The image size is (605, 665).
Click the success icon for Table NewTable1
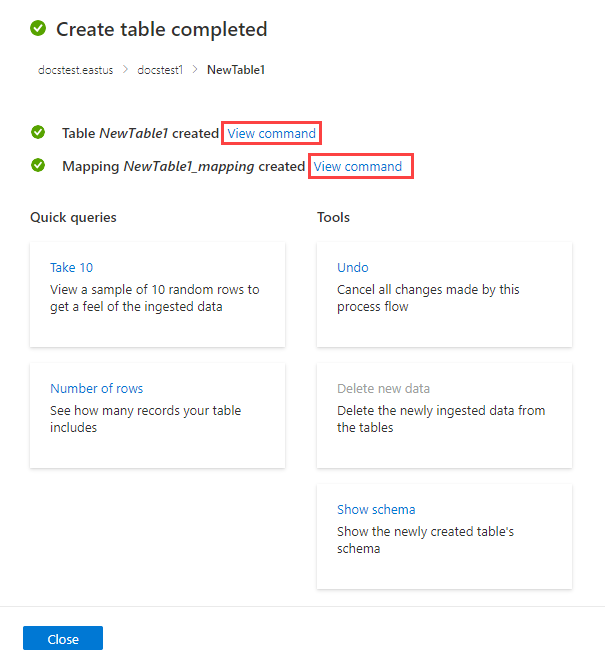pyautogui.click(x=38, y=133)
